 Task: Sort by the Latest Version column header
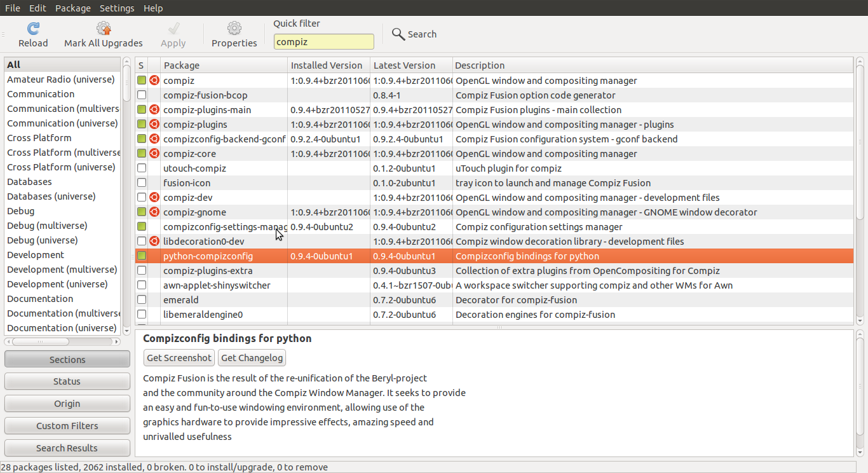411,65
